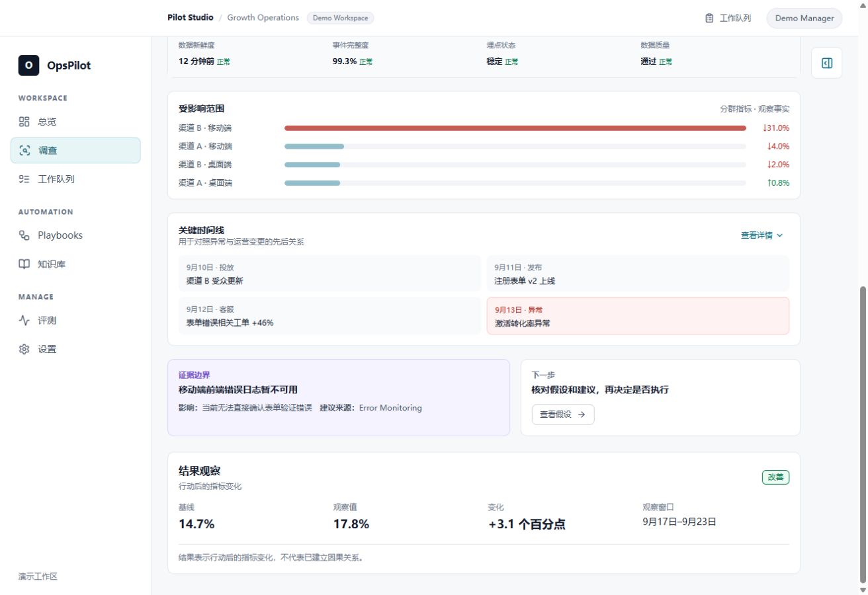Click the 工作队列 clipboard icon in header

point(709,19)
